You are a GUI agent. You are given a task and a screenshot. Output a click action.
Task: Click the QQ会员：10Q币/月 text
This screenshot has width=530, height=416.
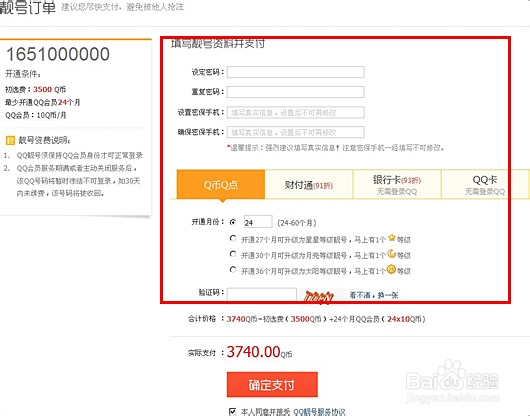coord(35,115)
